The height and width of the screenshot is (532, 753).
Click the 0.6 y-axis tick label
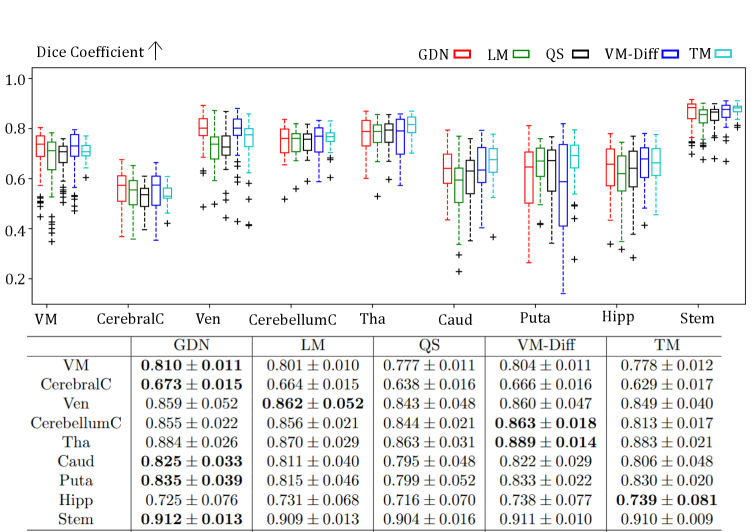point(15,179)
